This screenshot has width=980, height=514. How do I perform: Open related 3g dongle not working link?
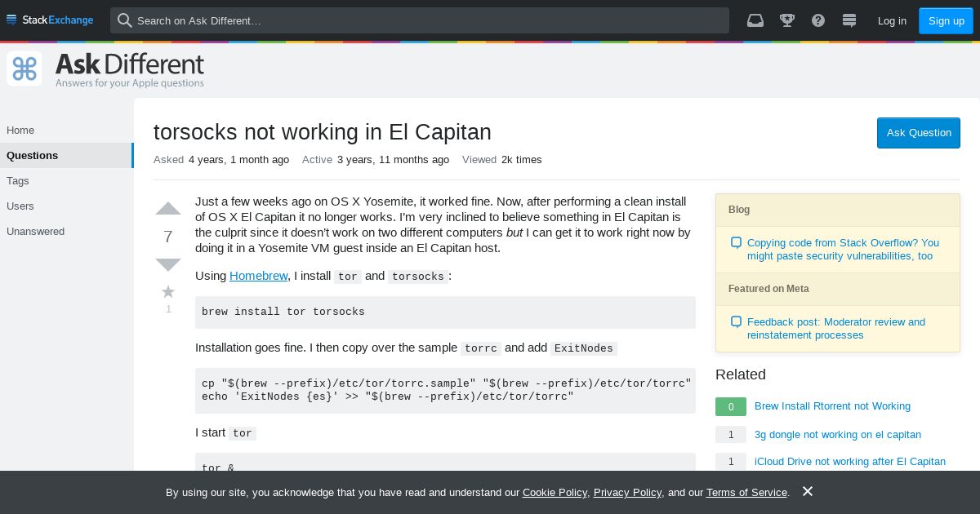[838, 435]
